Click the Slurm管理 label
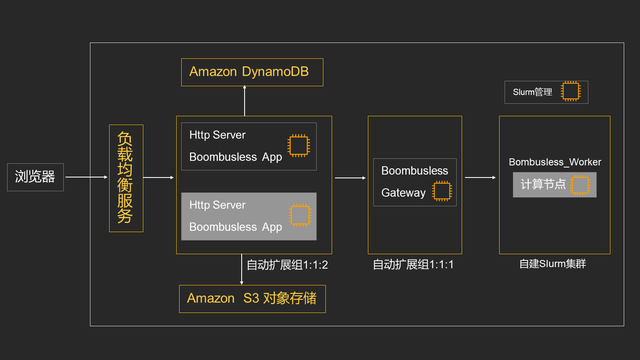The image size is (640, 360). [532, 92]
